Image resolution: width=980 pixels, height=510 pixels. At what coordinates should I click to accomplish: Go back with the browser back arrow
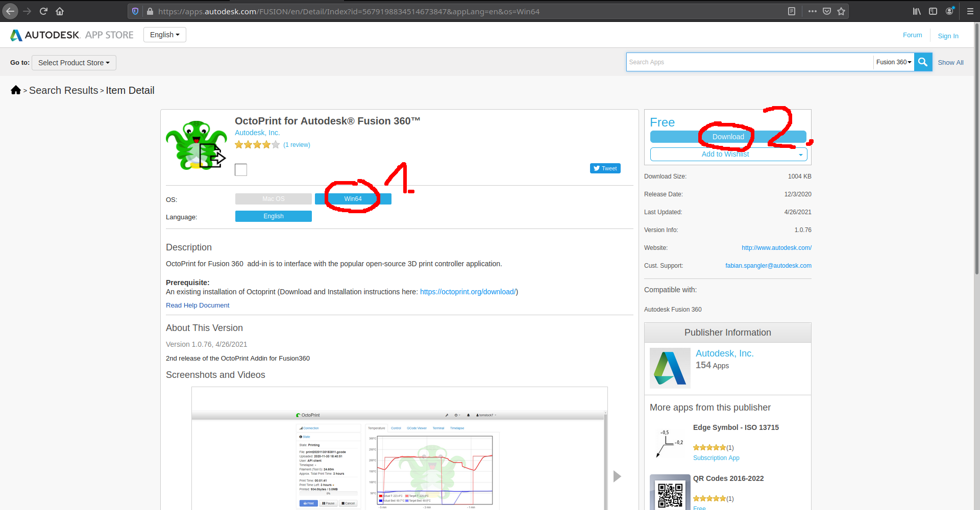point(10,11)
